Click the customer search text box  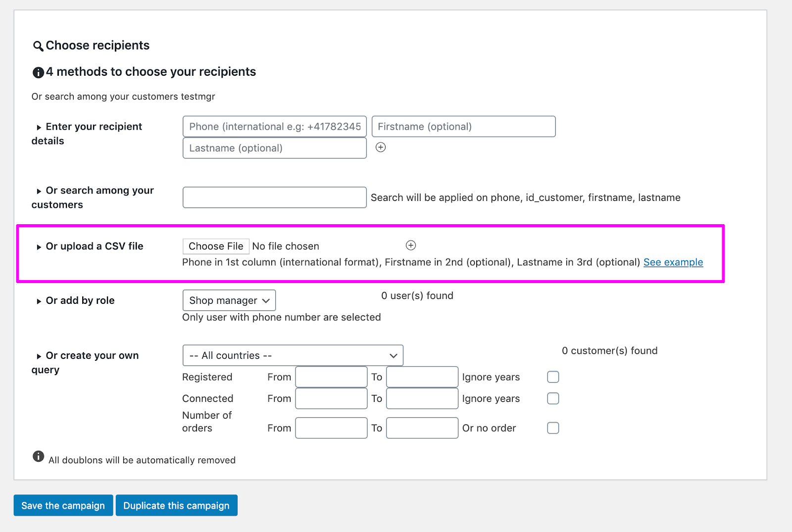(275, 197)
